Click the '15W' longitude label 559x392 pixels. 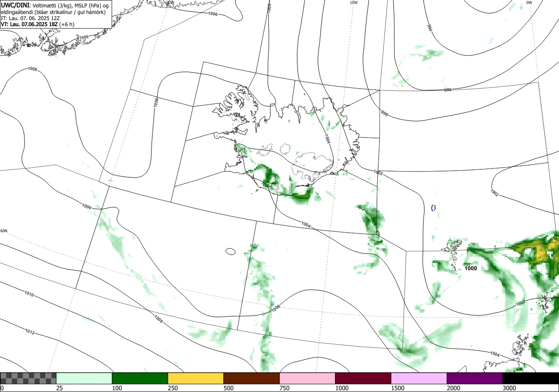coord(354,3)
